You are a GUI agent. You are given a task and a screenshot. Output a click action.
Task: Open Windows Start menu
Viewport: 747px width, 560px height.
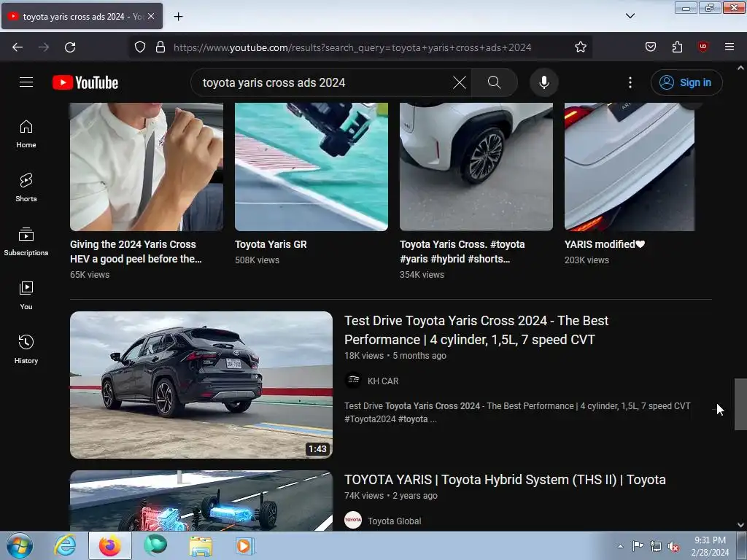click(x=20, y=545)
